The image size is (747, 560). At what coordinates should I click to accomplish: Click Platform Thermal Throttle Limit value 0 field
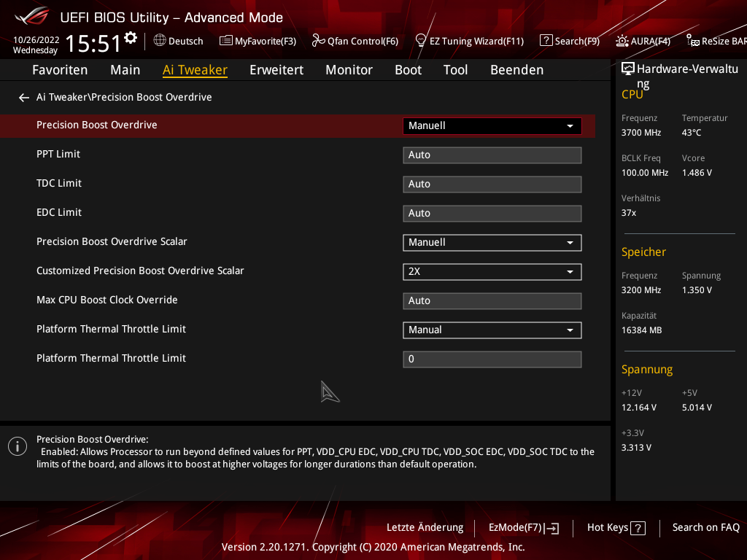pos(492,359)
